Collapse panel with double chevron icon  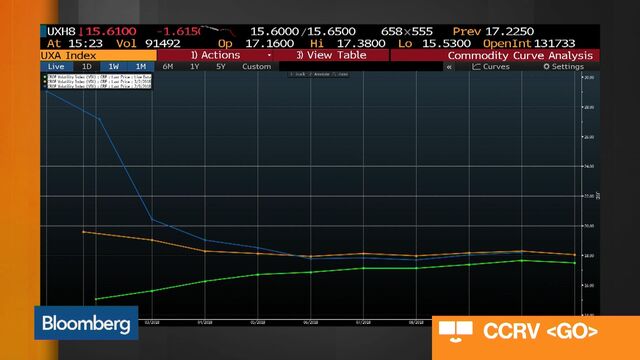tap(449, 67)
